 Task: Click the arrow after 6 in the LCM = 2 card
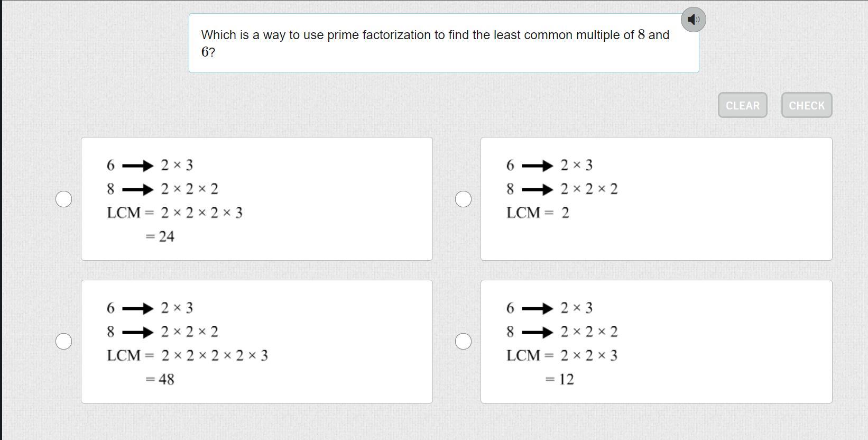(537, 166)
